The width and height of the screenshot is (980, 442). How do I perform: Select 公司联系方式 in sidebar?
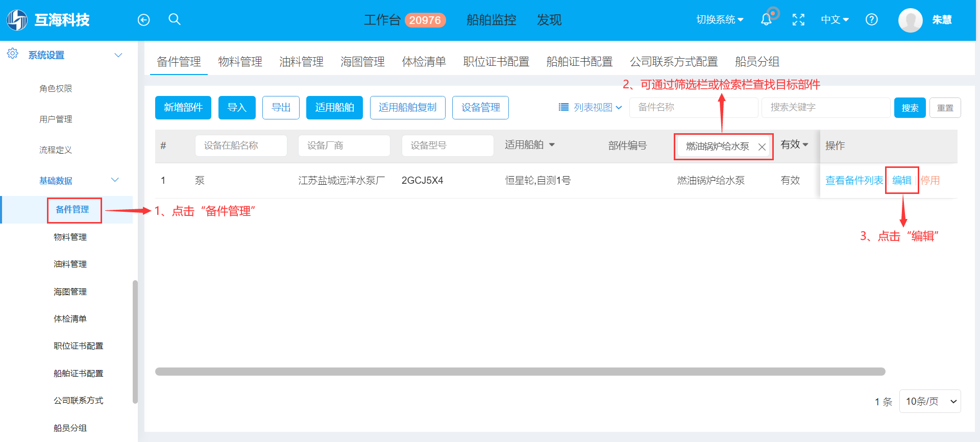coord(78,400)
